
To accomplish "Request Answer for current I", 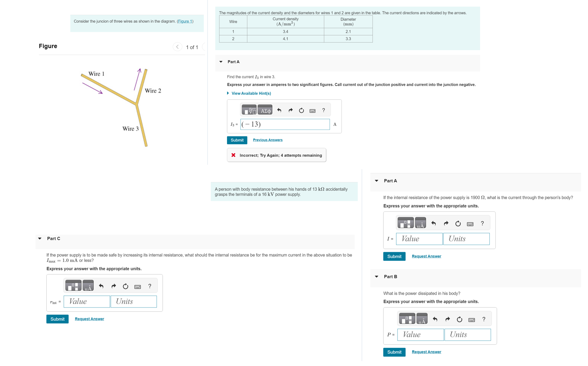I will point(426,256).
